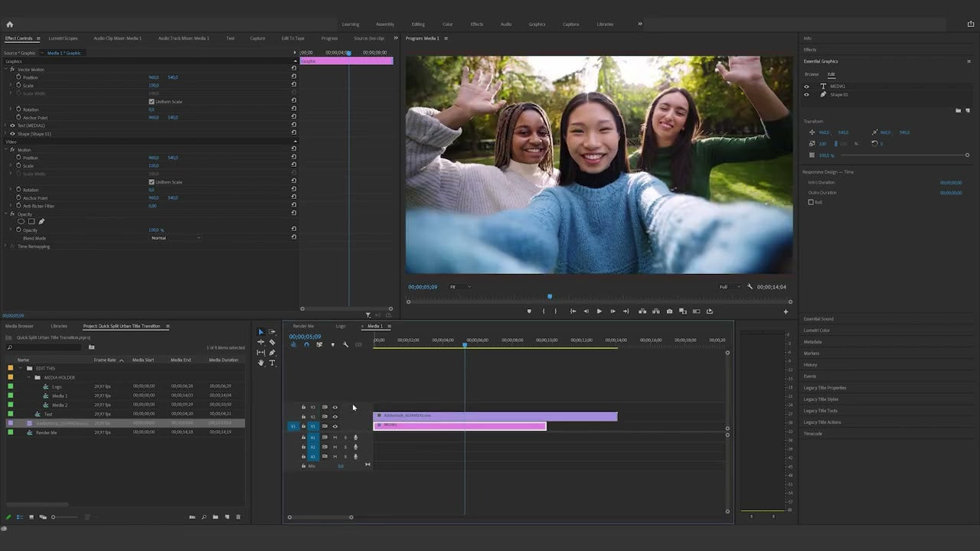Activate the Hand tool
Viewport: 980px width, 551px height.
point(261,362)
